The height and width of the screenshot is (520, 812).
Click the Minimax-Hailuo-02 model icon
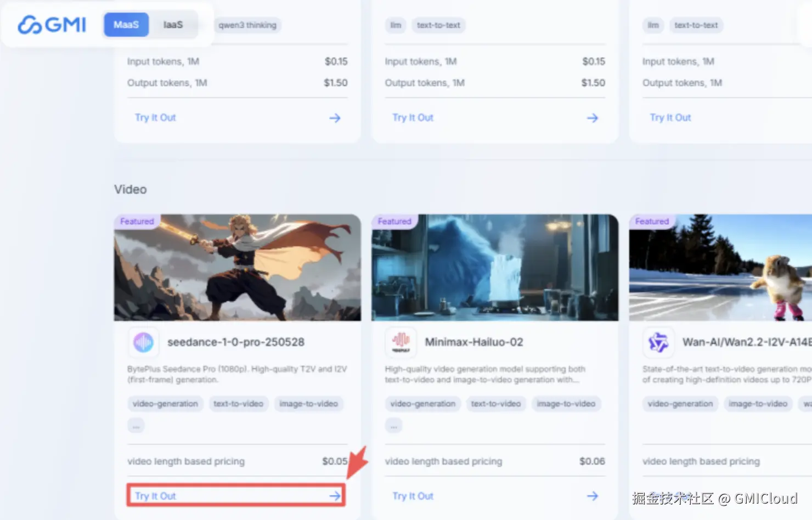401,342
